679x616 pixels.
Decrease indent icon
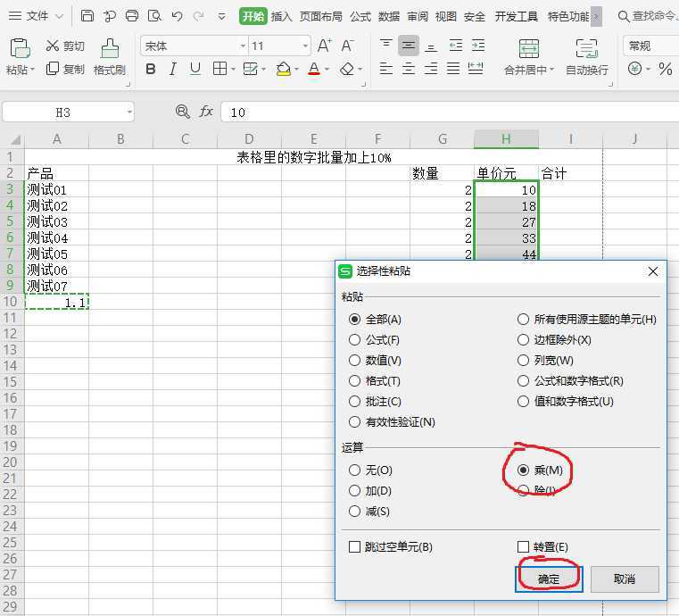point(456,45)
